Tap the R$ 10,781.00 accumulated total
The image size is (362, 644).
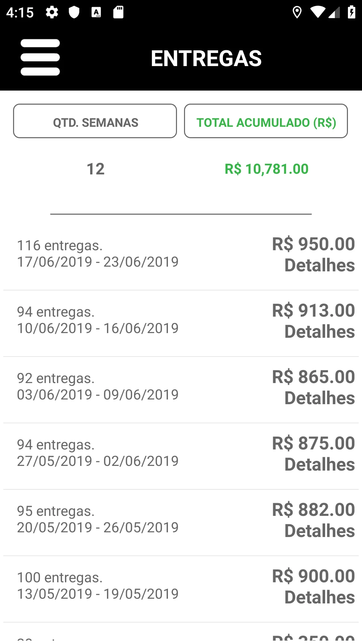[266, 169]
